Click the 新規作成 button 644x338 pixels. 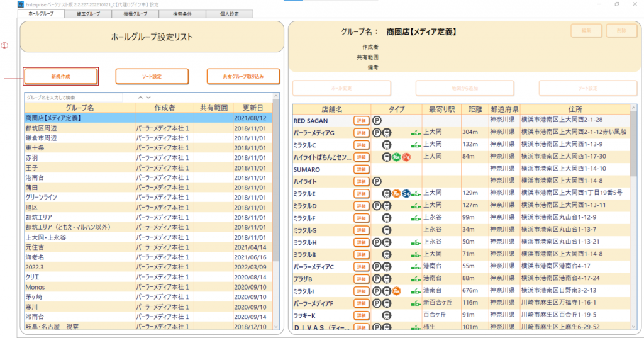61,77
